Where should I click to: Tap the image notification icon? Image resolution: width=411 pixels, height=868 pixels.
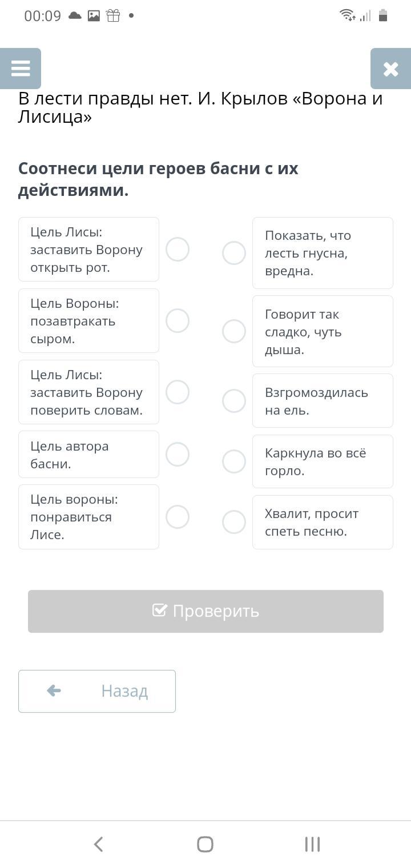tap(94, 16)
